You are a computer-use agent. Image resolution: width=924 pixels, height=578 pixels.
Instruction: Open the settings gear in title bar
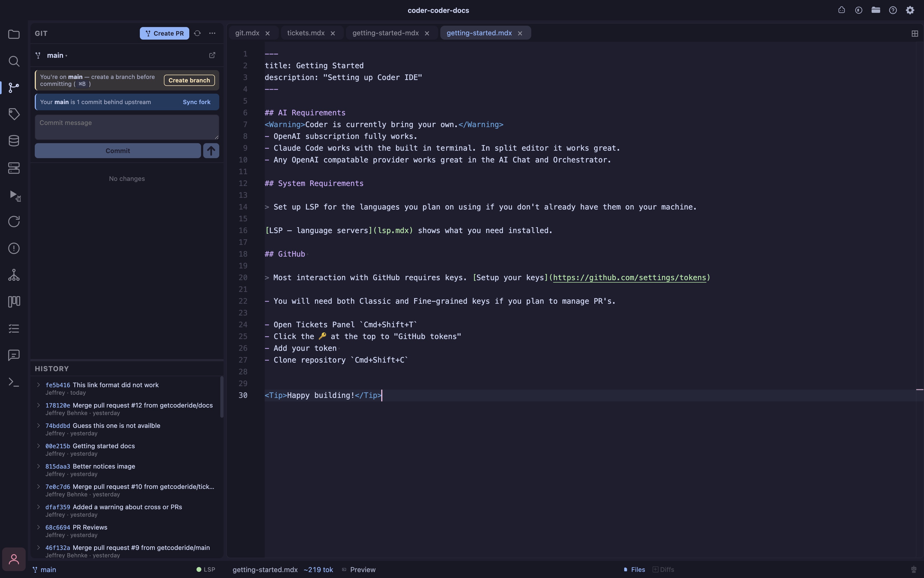coord(910,10)
